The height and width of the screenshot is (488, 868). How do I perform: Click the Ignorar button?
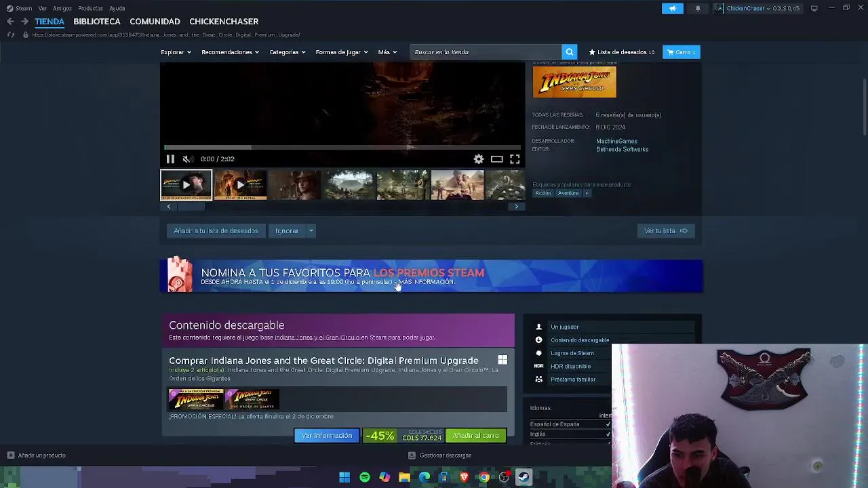287,231
